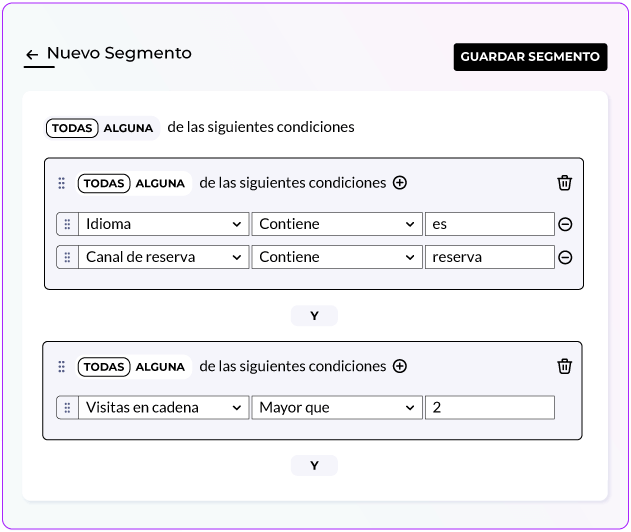Click the back arrow beside Nuevo Segmento

pos(33,55)
